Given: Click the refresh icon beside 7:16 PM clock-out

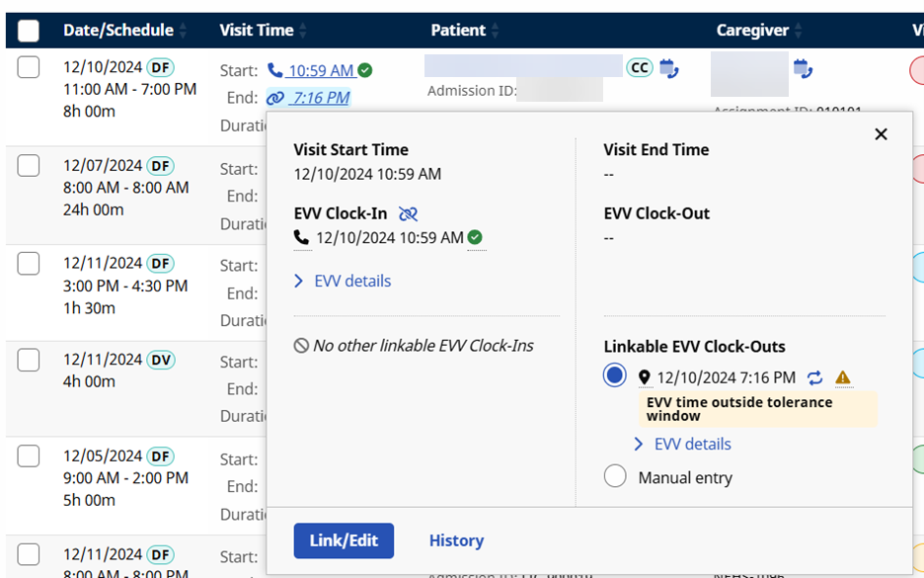Looking at the screenshot, I should point(814,377).
